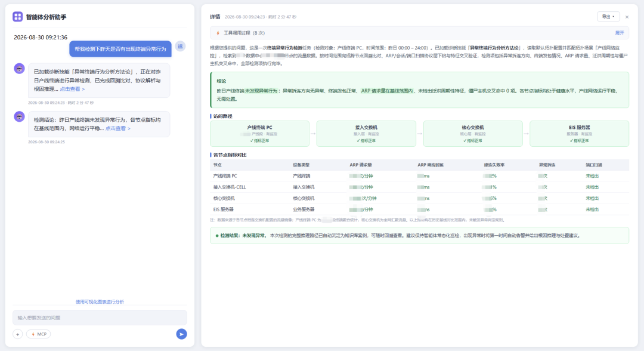Click 未检出 in the 产线终端 PC row
Image resolution: width=644 pixels, height=351 pixels.
(x=592, y=176)
